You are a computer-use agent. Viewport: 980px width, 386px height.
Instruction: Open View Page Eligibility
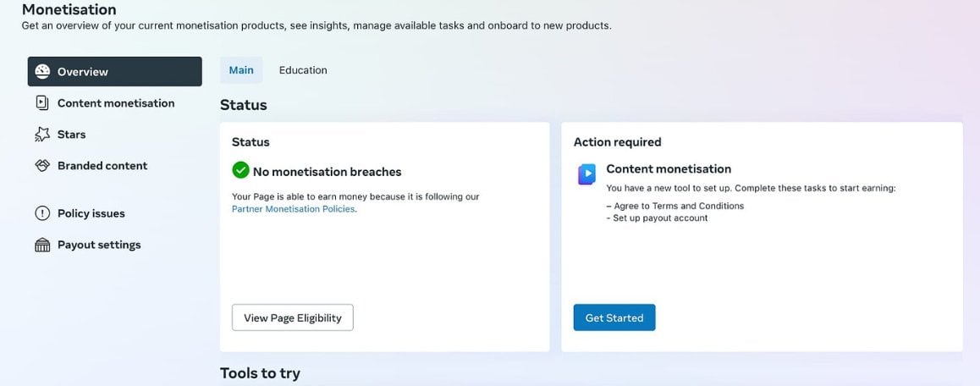[293, 317]
